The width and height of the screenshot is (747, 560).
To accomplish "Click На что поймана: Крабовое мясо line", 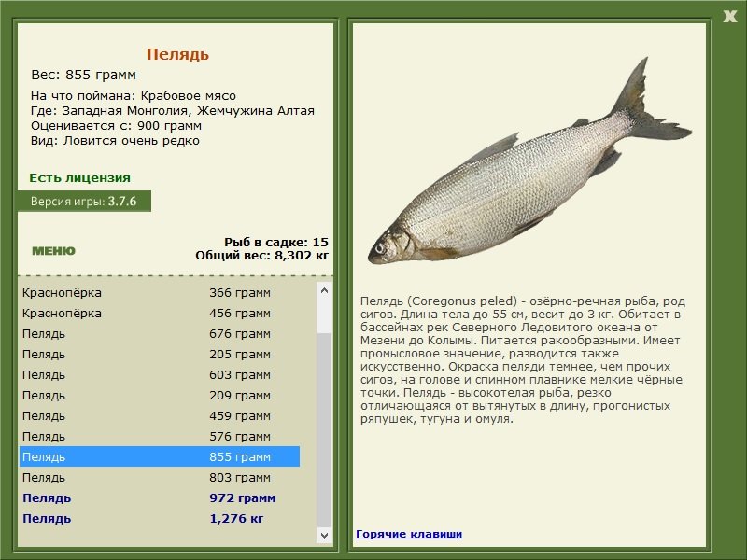I will coord(134,96).
